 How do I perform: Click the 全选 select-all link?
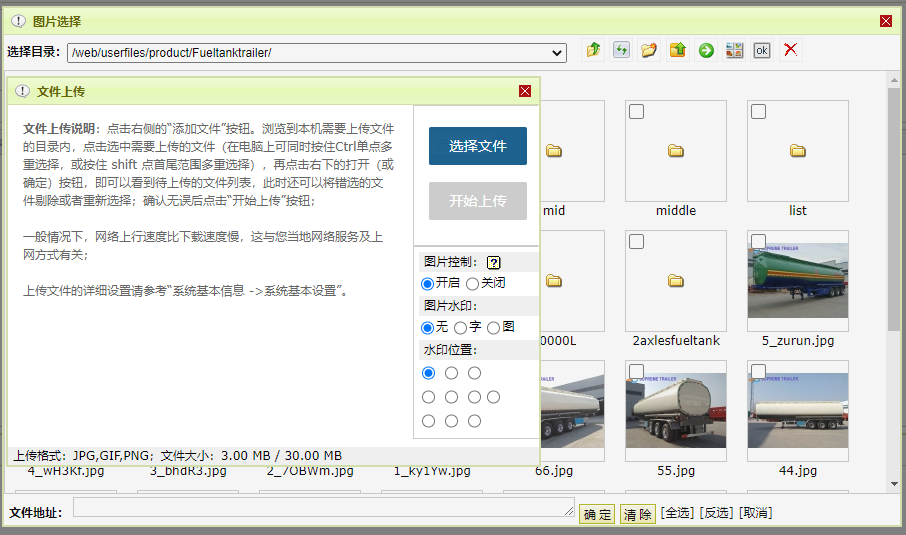(677, 513)
